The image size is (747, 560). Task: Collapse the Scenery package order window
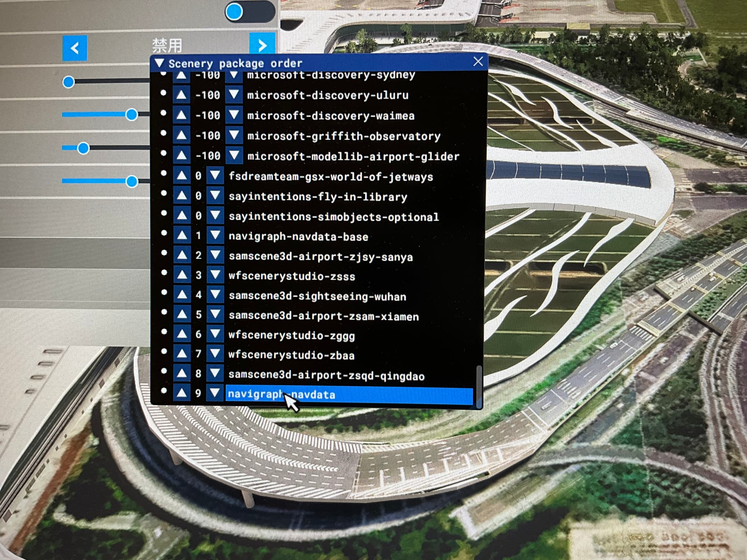(x=159, y=63)
